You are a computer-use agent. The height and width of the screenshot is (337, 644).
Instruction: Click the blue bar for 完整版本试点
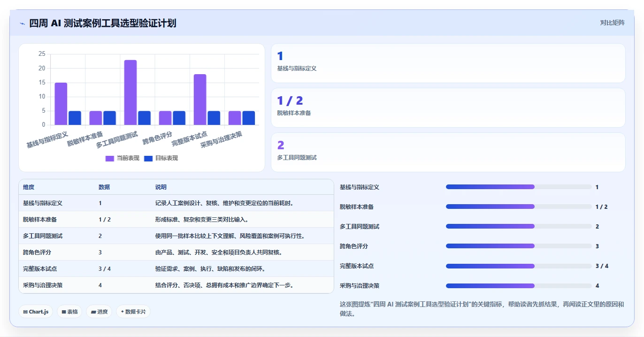pyautogui.click(x=214, y=118)
